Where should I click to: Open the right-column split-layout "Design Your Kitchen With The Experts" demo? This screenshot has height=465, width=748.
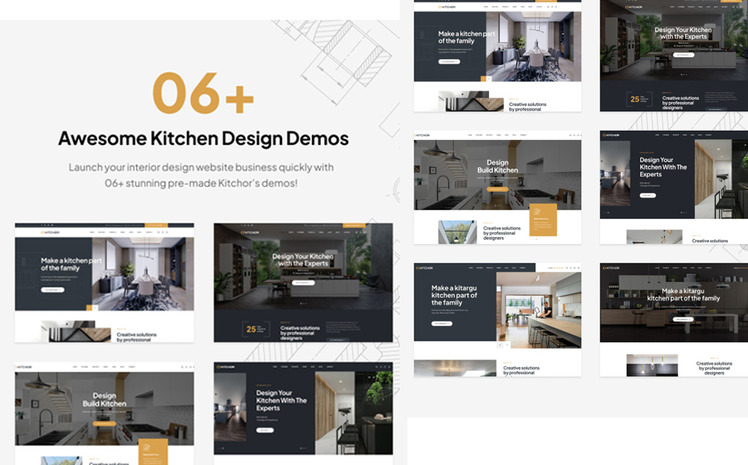tap(674, 187)
